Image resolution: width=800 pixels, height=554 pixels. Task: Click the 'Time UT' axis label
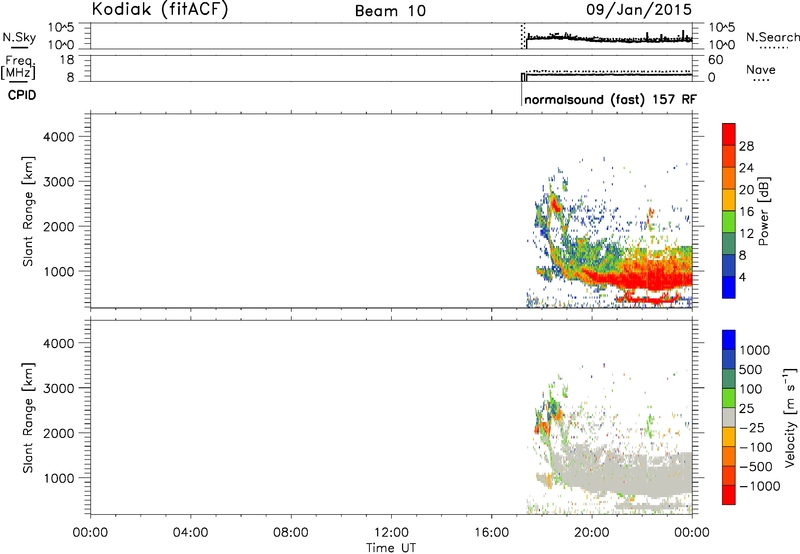(x=391, y=548)
